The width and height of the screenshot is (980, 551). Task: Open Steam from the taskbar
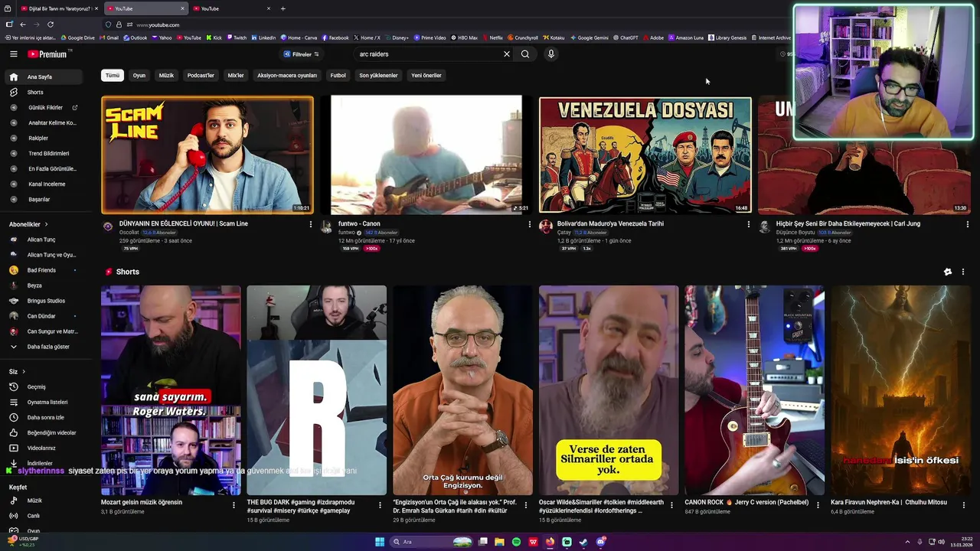point(583,542)
